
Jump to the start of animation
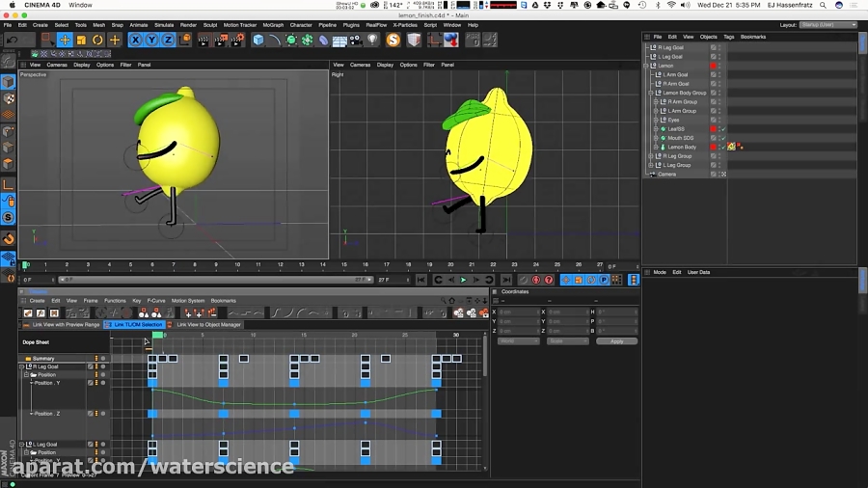[421, 280]
